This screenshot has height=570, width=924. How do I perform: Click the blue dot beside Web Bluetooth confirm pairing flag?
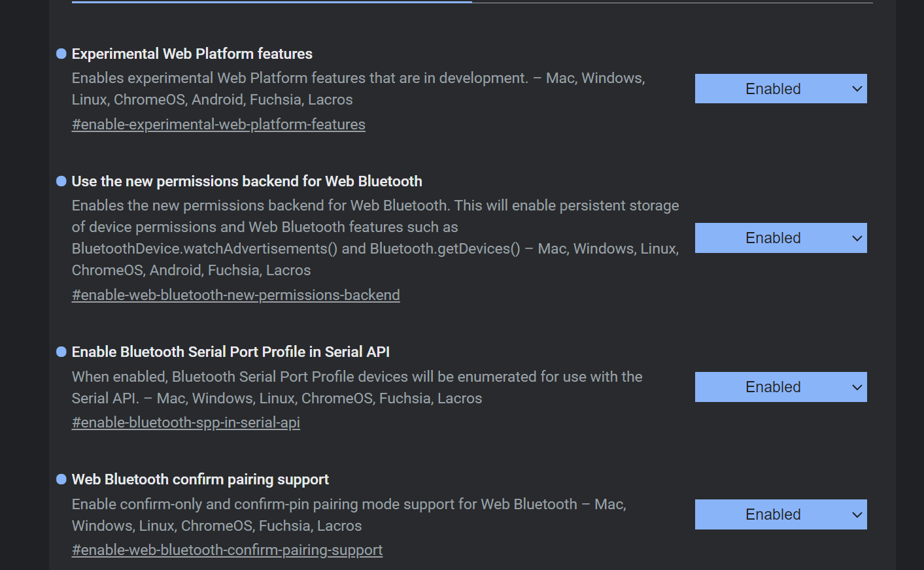(61, 478)
